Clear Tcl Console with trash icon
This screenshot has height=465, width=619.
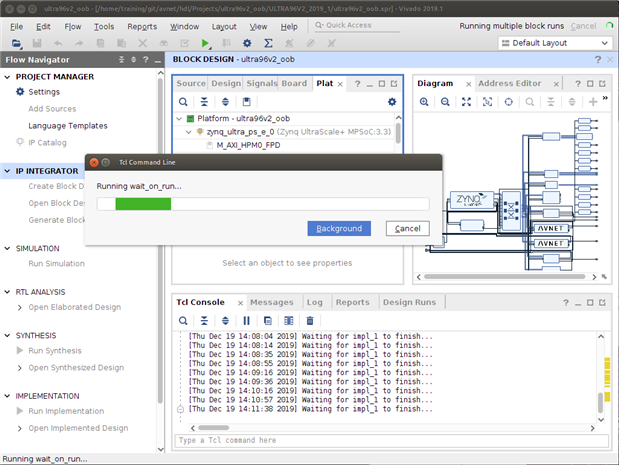309,320
